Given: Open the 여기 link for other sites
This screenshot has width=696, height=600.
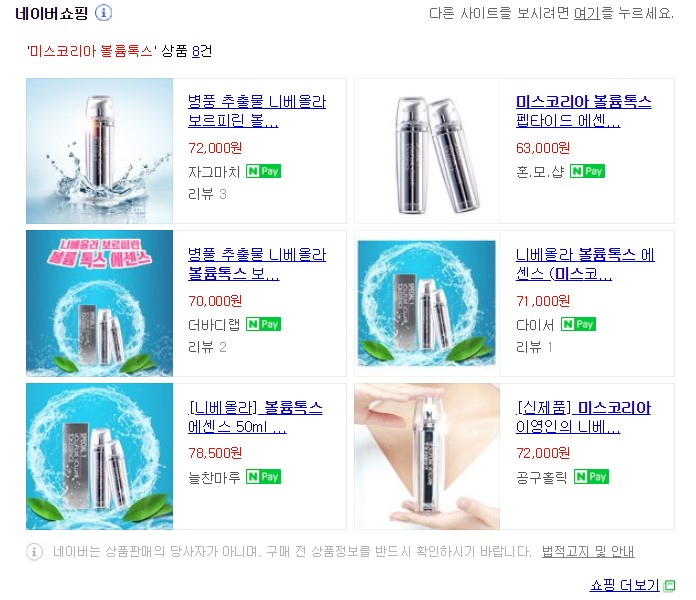Looking at the screenshot, I should [587, 13].
